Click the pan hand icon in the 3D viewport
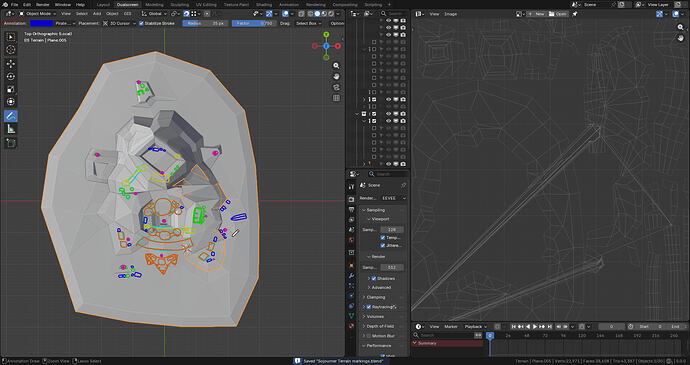Viewport: 690px width, 365px height. (x=336, y=77)
